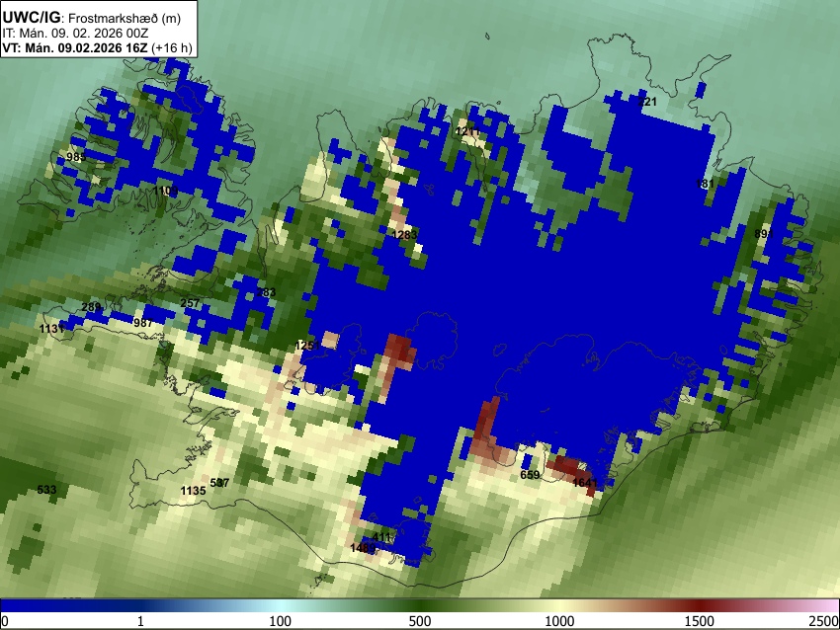Click the legend label 500
This screenshot has width=840, height=630.
(x=419, y=621)
